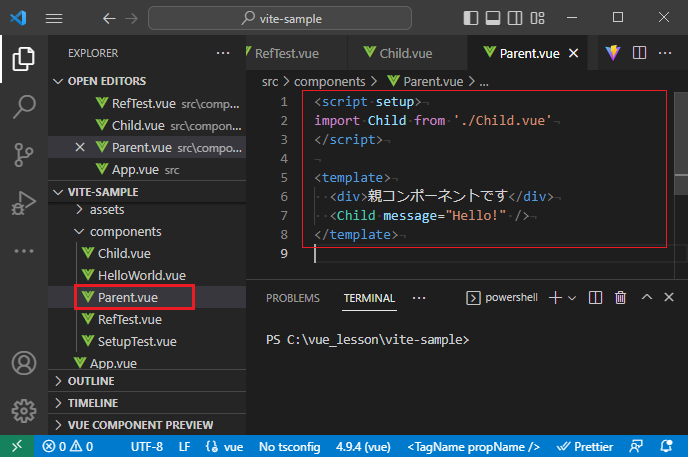
Task: Close Parent.vue from open editors list
Action: (x=80, y=147)
